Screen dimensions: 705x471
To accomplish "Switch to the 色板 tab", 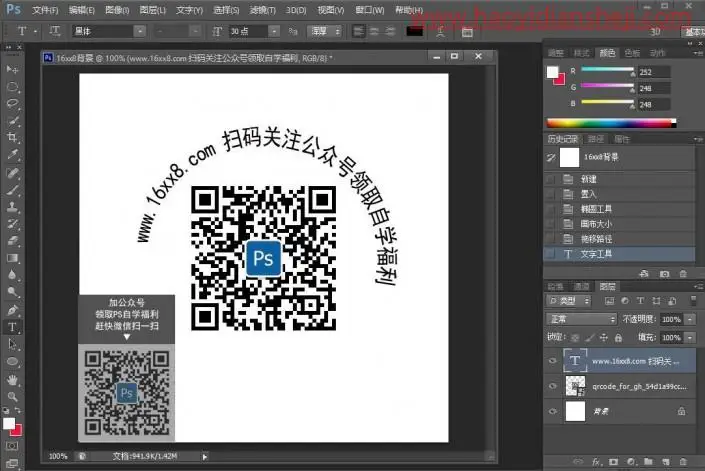I will 632,53.
